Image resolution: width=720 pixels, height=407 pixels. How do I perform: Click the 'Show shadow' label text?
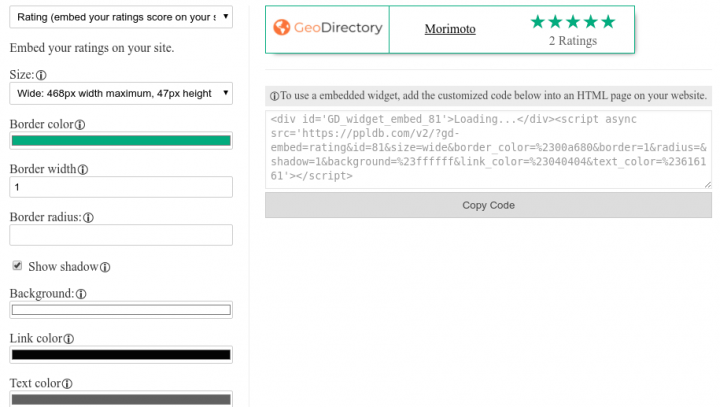63,267
